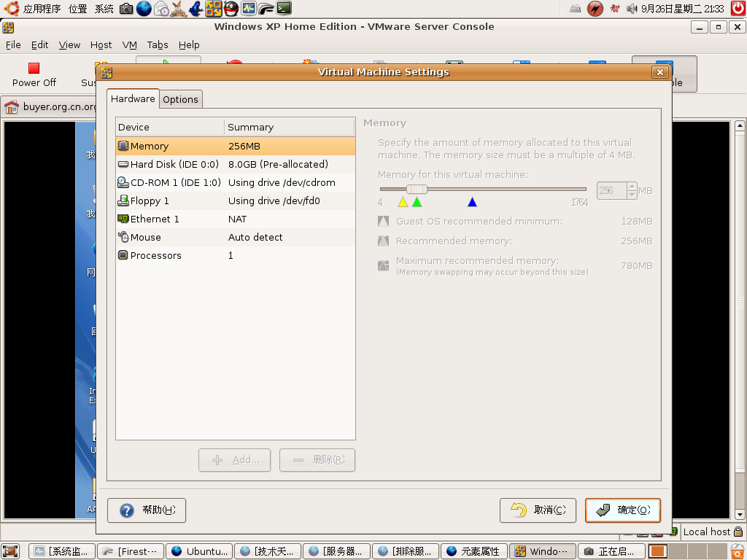Select the Mouse device row

coord(236,237)
